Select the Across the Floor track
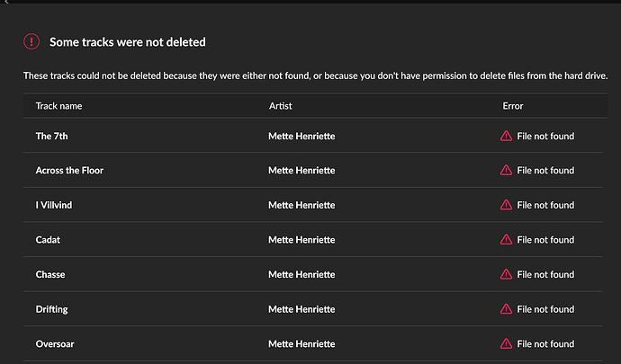The width and height of the screenshot is (621, 364). point(69,171)
